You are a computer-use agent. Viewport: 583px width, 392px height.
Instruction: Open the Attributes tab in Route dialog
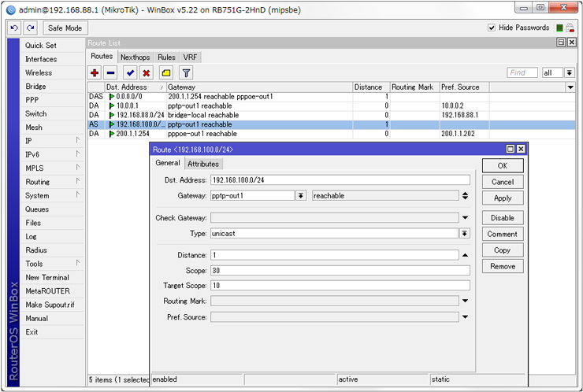click(203, 164)
